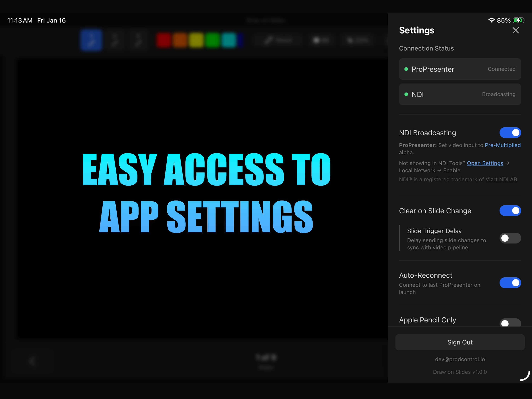Tap the green dot beside ProPresenter
Screen dimensions: 532x399
pos(406,69)
